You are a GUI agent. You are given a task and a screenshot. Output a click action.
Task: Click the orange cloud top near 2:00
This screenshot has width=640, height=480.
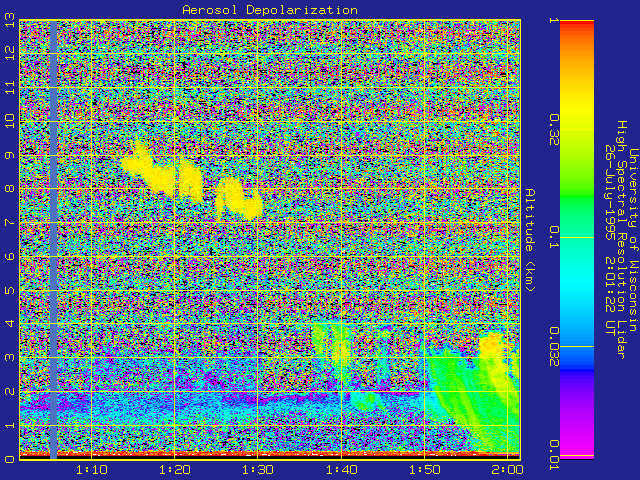tap(493, 342)
